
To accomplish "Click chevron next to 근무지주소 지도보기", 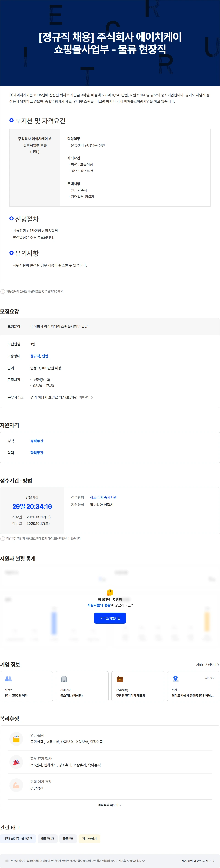I will [x=92, y=398].
